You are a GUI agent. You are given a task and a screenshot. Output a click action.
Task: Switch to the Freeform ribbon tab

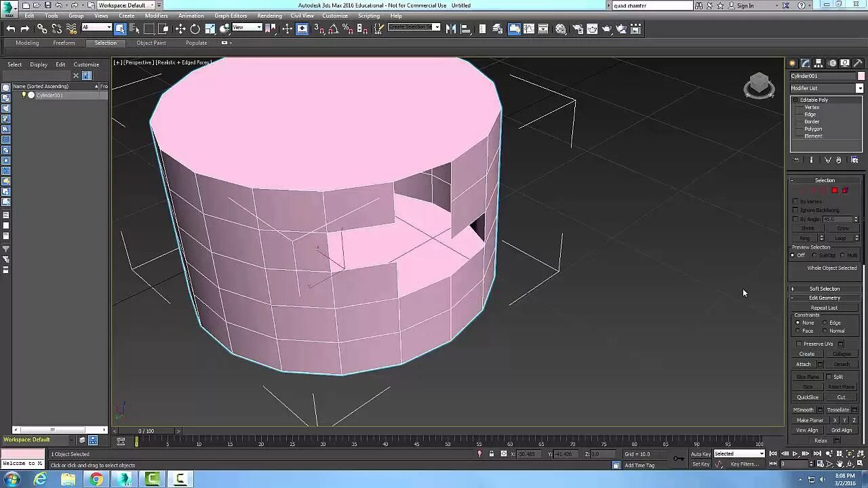click(64, 43)
